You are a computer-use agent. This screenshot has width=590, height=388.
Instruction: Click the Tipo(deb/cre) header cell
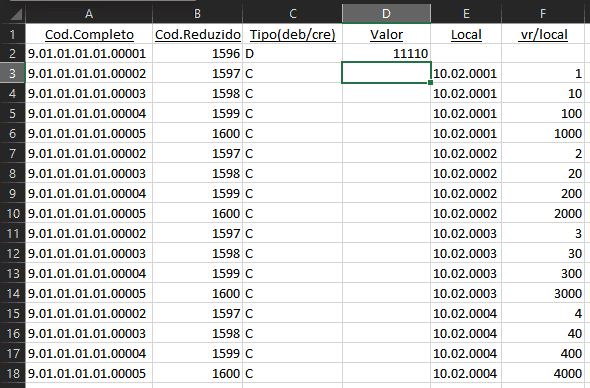point(292,34)
